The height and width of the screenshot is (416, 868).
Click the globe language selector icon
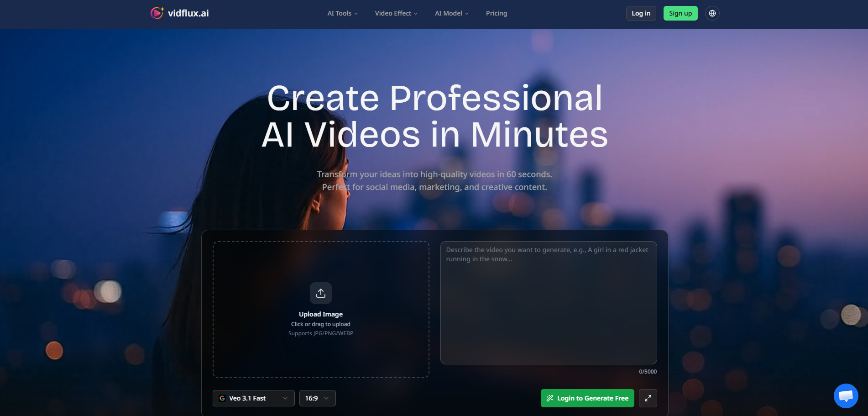click(712, 13)
